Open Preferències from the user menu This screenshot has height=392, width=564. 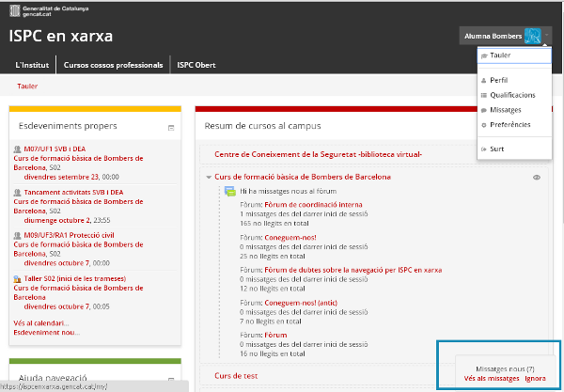coord(509,124)
